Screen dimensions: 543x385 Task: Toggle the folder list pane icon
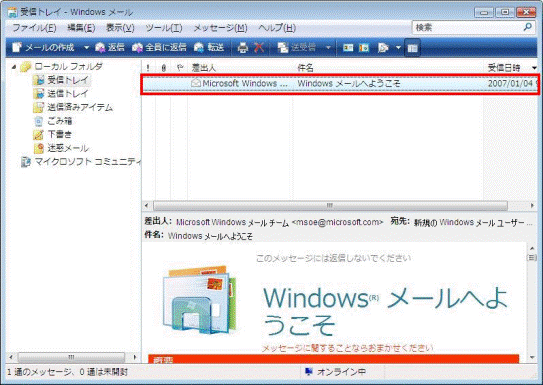(x=412, y=48)
